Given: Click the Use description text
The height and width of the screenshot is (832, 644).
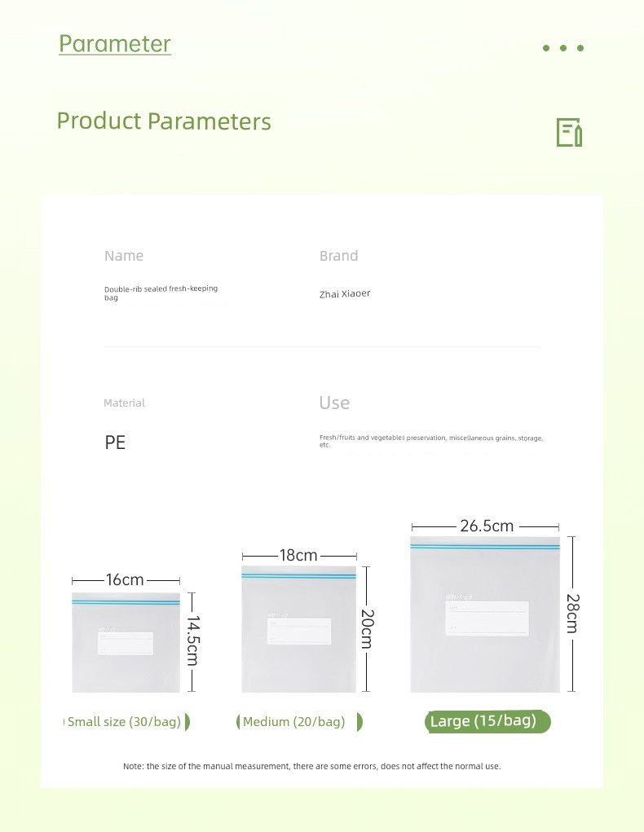Looking at the screenshot, I should tap(431, 441).
